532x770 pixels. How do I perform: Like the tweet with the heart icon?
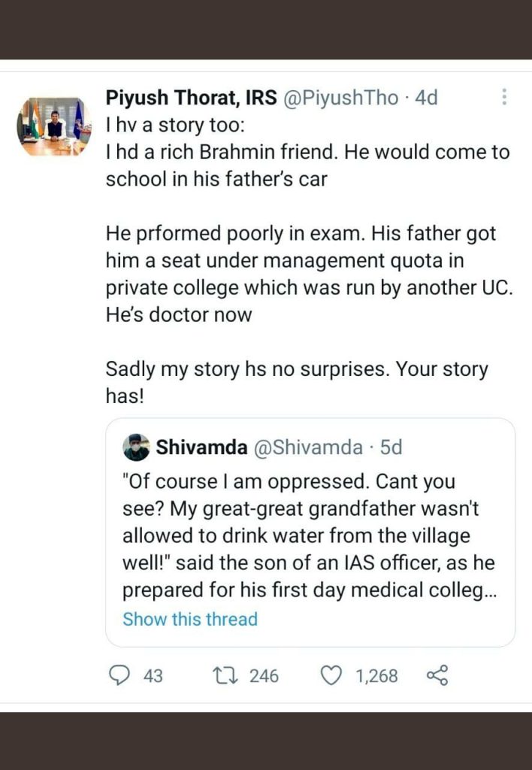[x=331, y=675]
